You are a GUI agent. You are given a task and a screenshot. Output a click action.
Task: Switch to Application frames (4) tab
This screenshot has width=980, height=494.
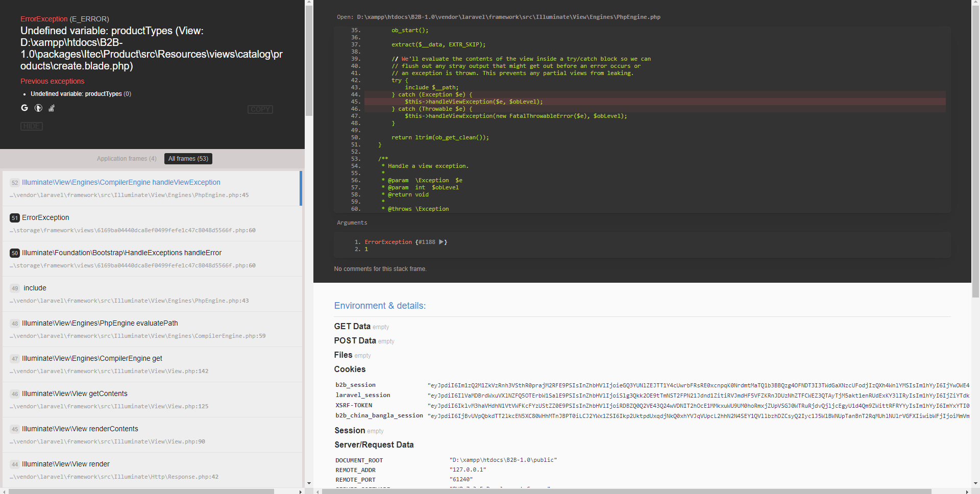click(127, 159)
